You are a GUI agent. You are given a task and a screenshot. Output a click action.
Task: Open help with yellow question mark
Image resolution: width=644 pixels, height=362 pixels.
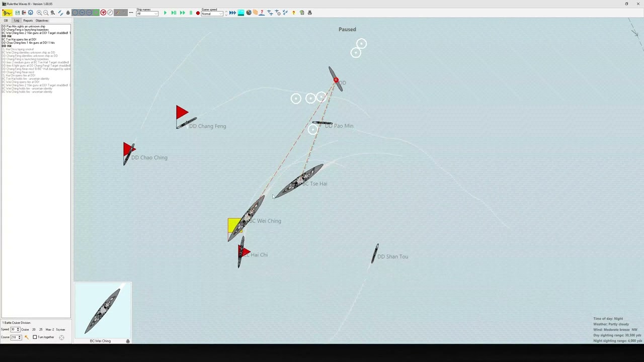293,13
